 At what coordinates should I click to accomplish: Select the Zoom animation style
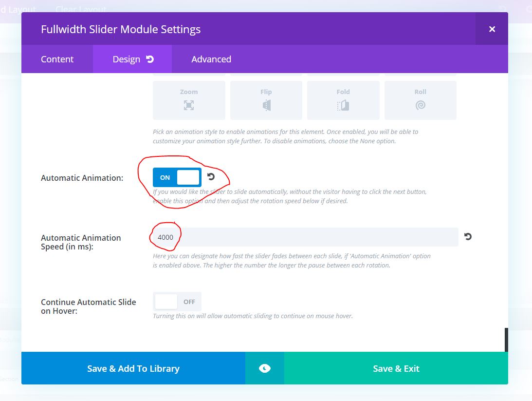189,100
